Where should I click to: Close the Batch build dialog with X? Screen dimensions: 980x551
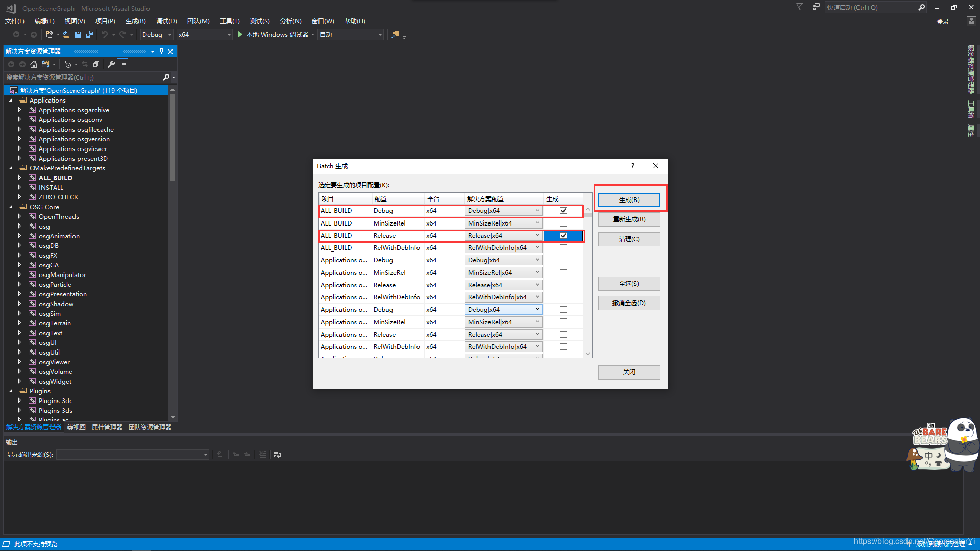tap(656, 166)
